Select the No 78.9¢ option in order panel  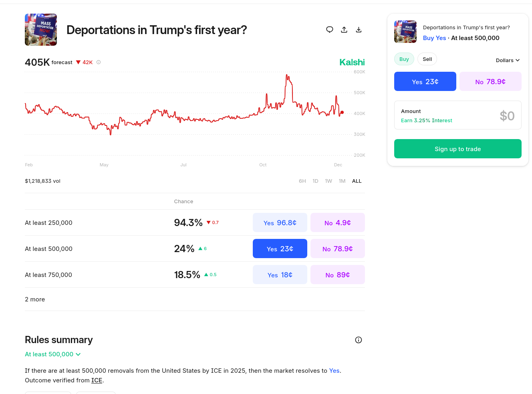click(490, 82)
